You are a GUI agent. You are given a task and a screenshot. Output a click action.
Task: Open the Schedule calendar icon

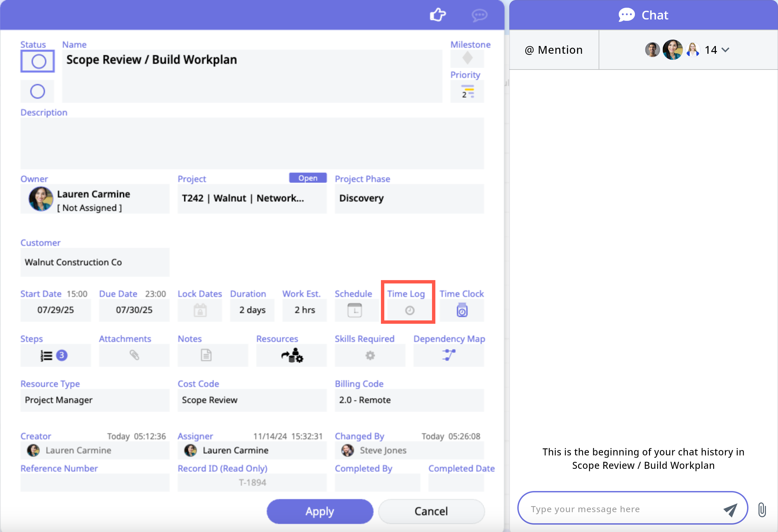[354, 310]
